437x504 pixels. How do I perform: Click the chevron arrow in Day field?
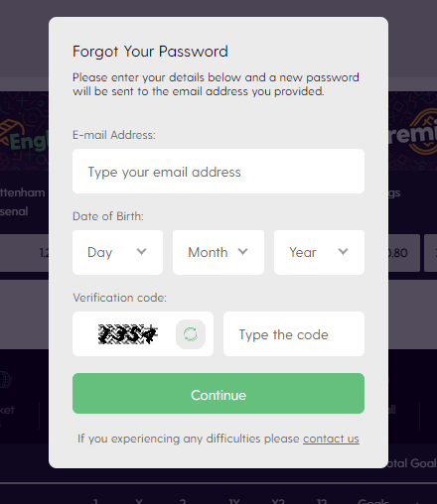pyautogui.click(x=141, y=252)
